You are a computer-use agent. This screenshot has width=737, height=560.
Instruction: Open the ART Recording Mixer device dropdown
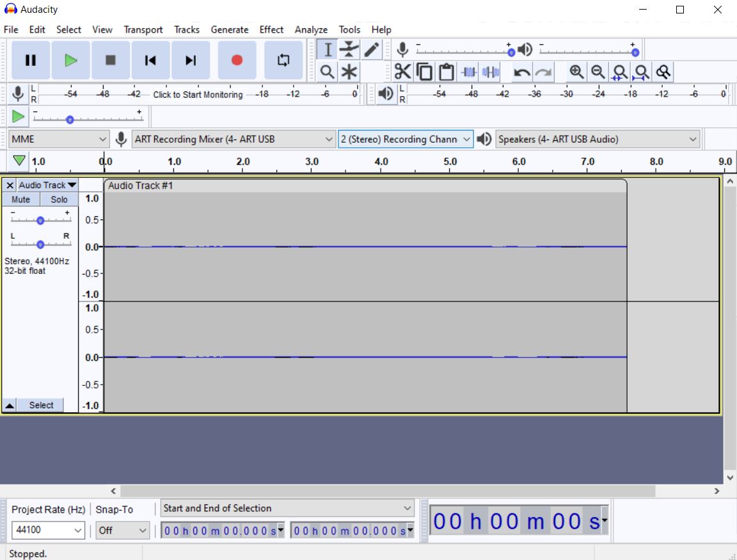click(234, 139)
